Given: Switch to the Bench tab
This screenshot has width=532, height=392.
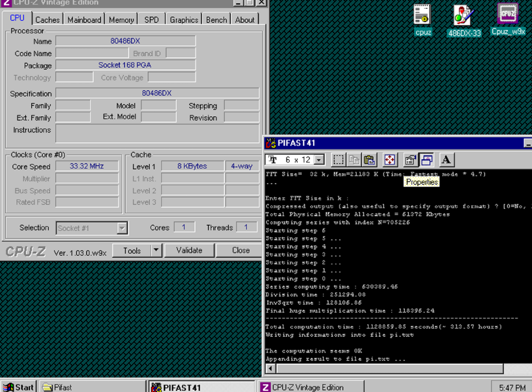Looking at the screenshot, I should [x=216, y=20].
